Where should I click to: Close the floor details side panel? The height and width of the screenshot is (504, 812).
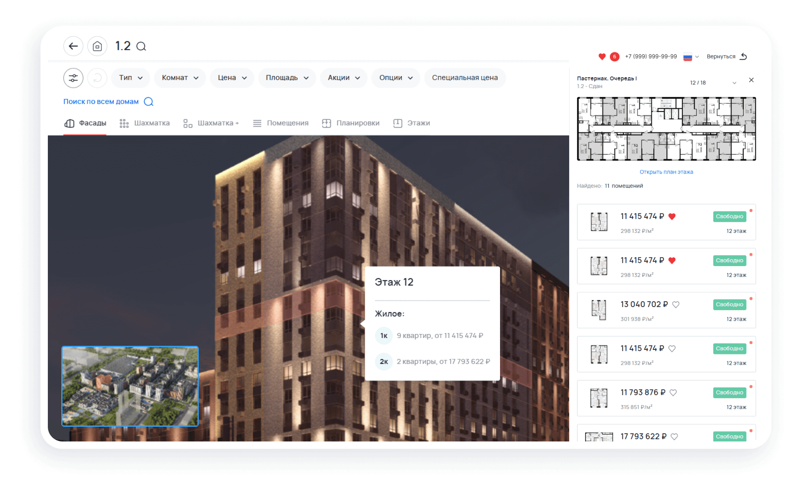point(751,80)
